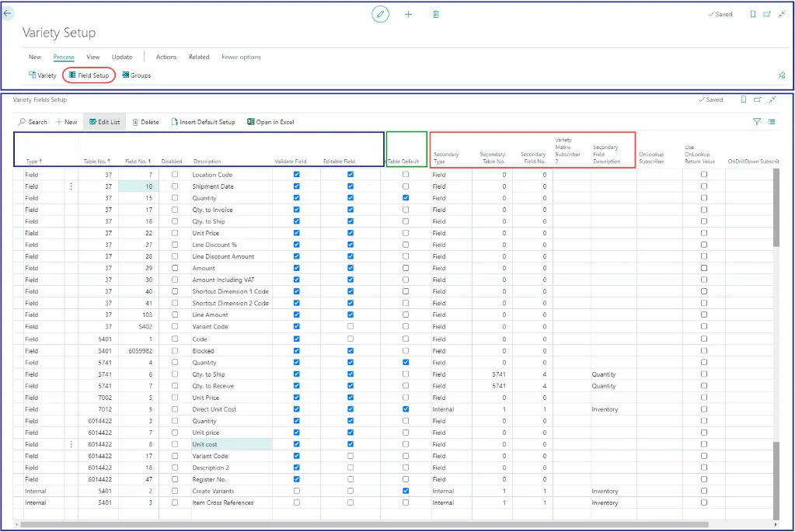
Task: Click Fewer options
Action: click(x=242, y=57)
